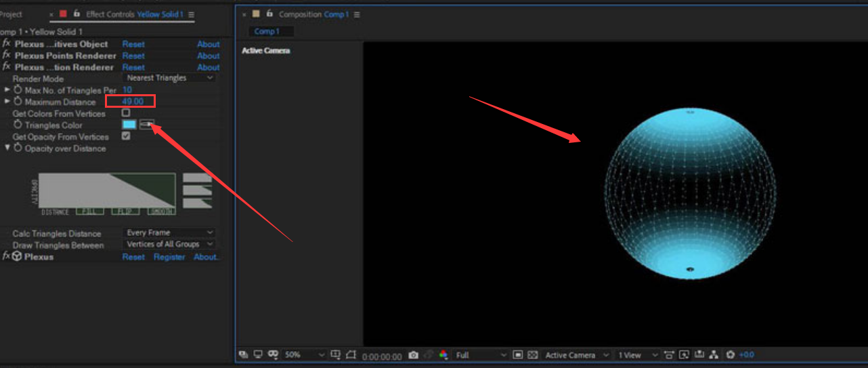This screenshot has height=368, width=868.
Task: Open magnification ratio dropdown 50%
Action: (x=305, y=354)
